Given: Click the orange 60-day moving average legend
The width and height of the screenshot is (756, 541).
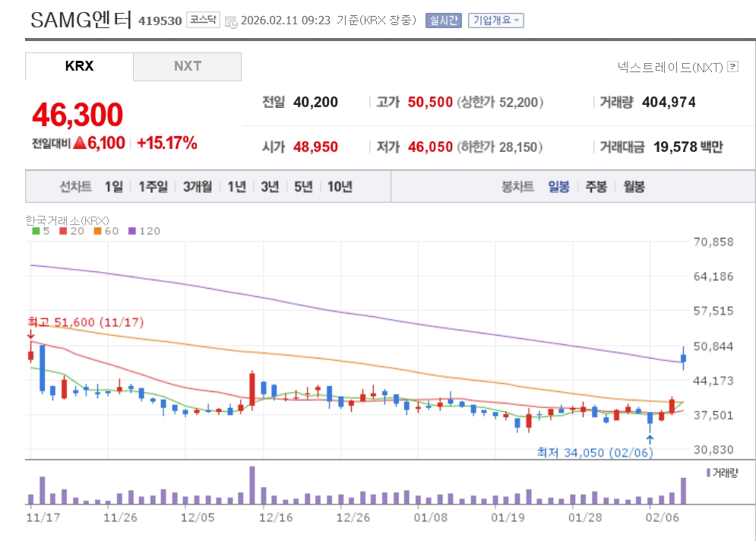Looking at the screenshot, I should 106,231.
